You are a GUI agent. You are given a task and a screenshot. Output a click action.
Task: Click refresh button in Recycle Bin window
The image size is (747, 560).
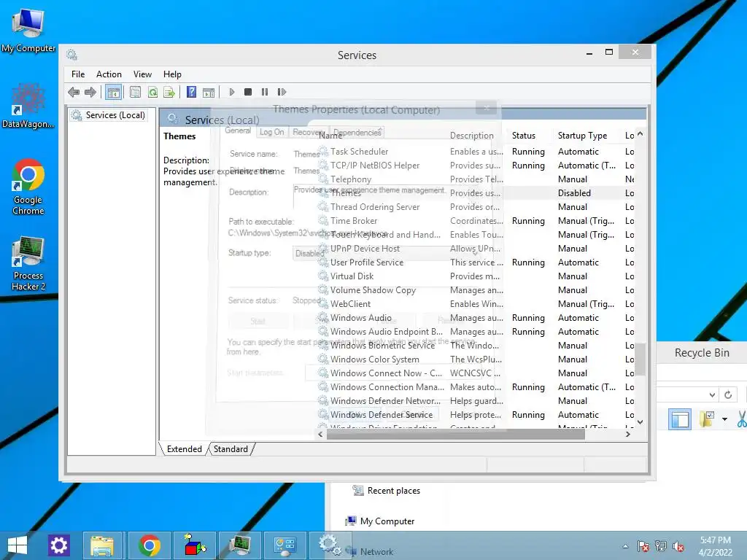tap(728, 394)
